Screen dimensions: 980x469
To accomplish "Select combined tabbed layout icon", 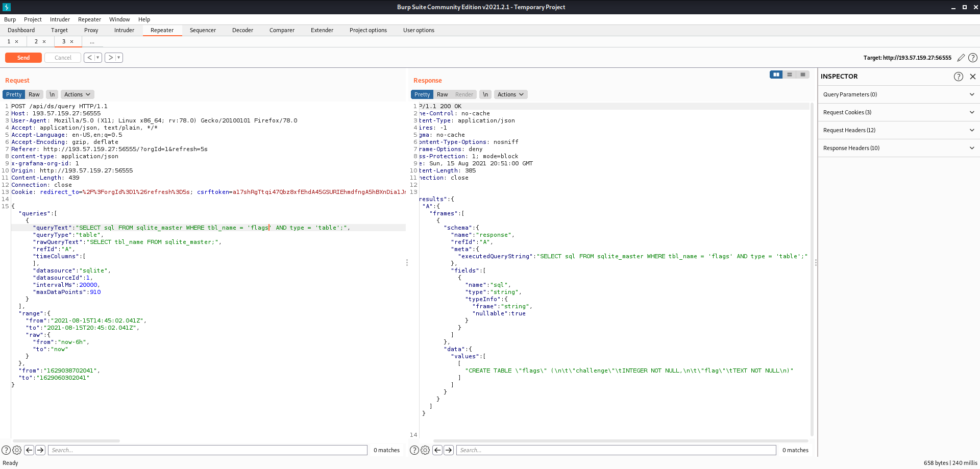I will click(x=803, y=75).
